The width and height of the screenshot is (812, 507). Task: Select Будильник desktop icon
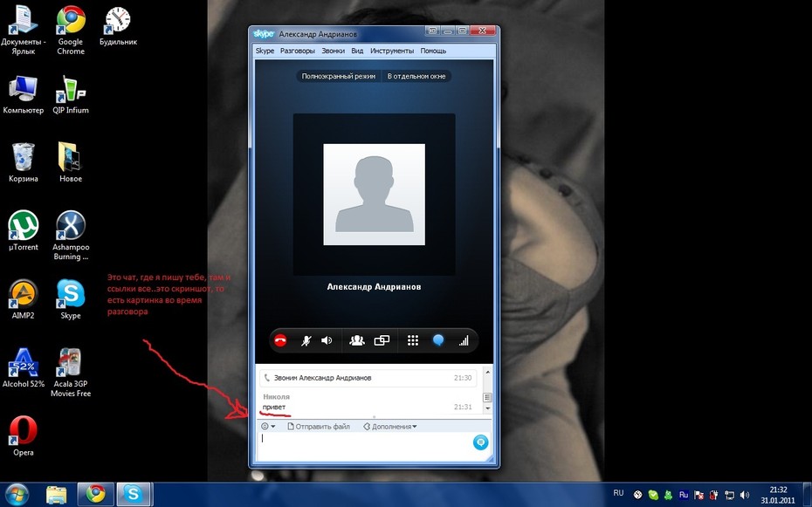click(x=118, y=27)
